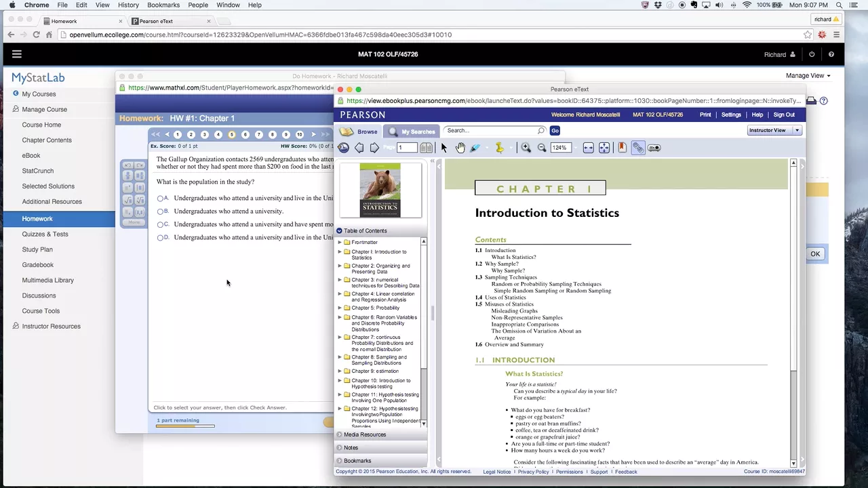Add a bookmark with bookmark icon

click(623, 148)
